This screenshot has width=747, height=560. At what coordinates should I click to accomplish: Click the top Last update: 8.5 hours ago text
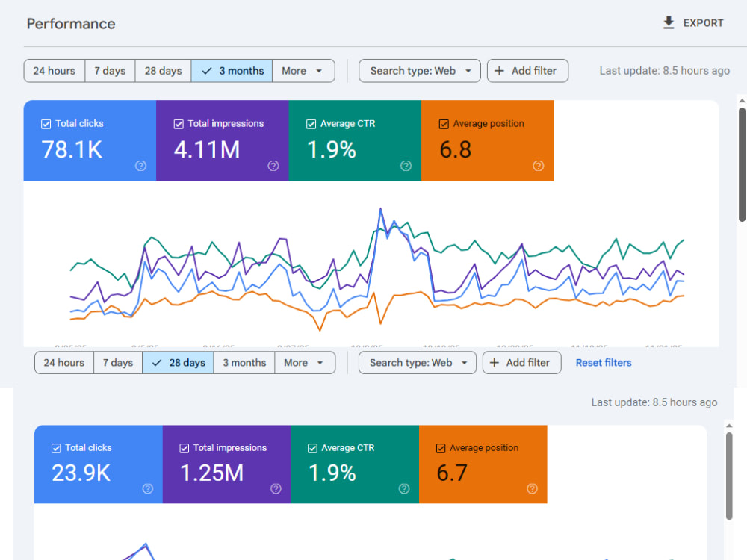pos(665,71)
